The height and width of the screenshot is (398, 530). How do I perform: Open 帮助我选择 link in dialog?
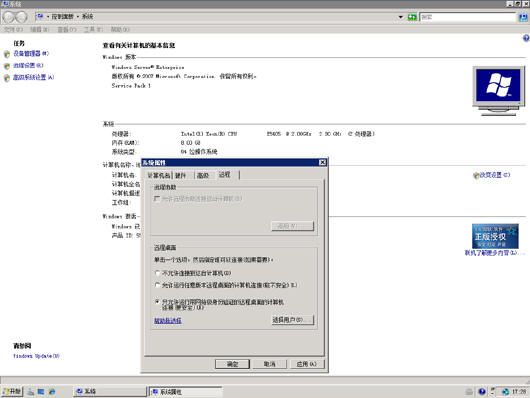168,321
